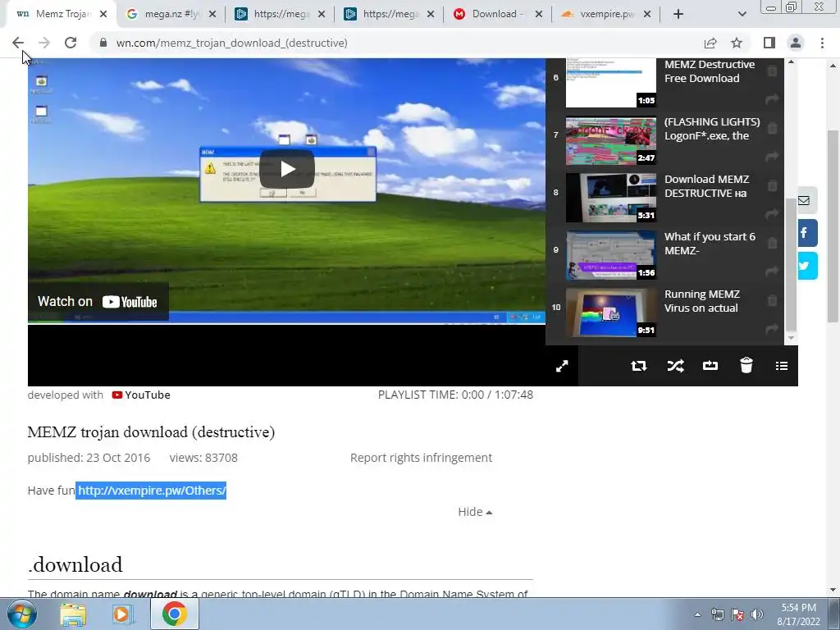Click the Chrome taskbar icon

(x=174, y=614)
